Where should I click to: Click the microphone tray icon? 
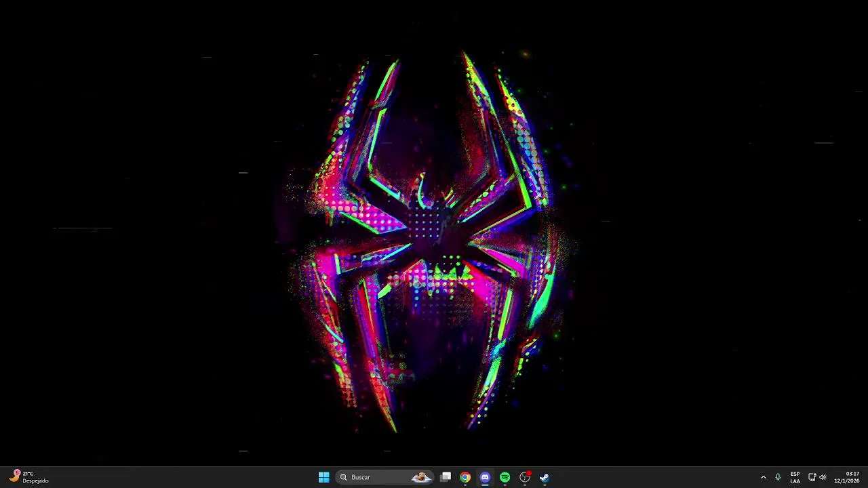point(778,477)
